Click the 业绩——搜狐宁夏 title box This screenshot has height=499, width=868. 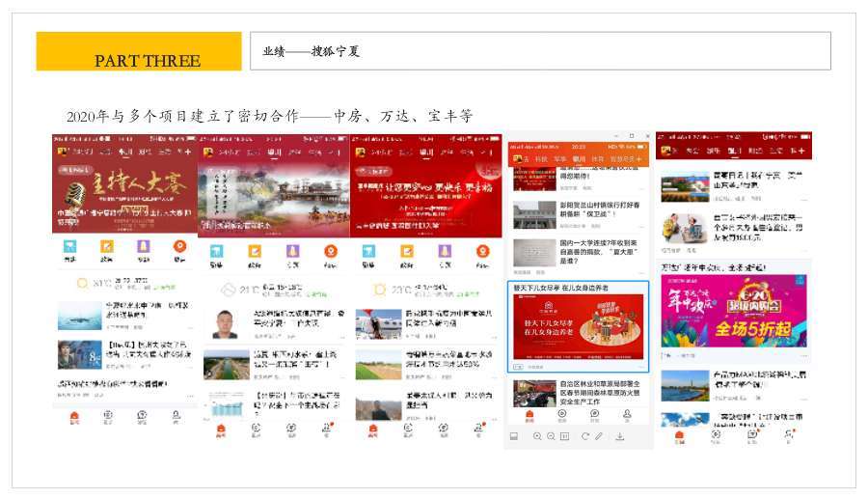(x=540, y=51)
